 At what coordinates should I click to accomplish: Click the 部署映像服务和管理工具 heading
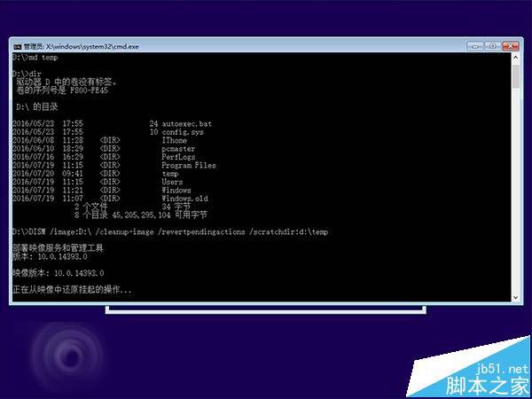tap(58, 248)
